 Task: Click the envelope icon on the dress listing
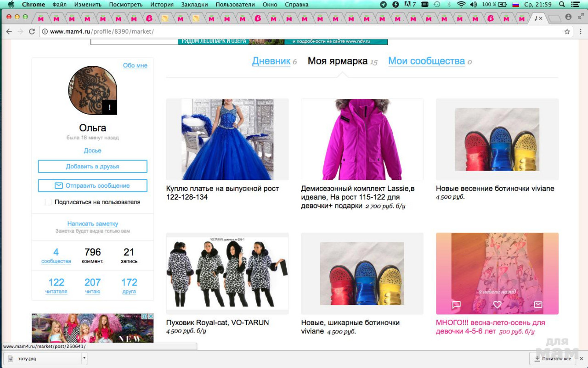(x=538, y=305)
